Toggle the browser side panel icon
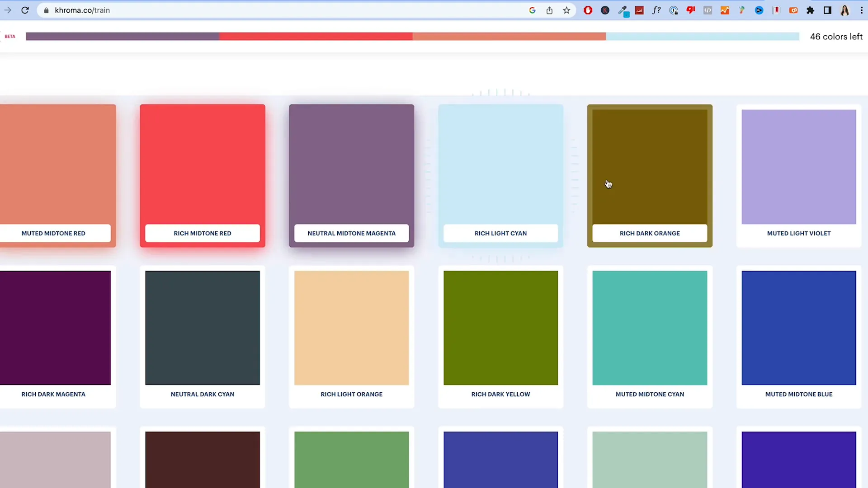This screenshot has width=868, height=488. pos(827,10)
